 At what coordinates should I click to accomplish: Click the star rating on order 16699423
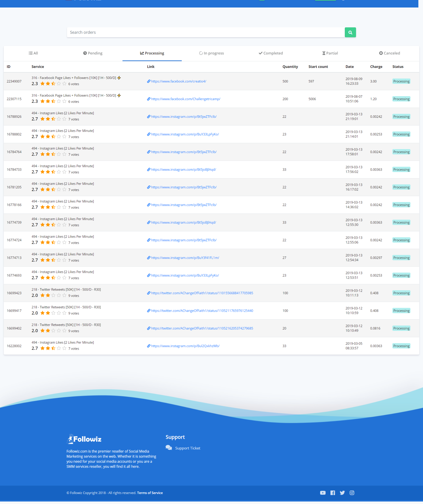[x=53, y=295]
